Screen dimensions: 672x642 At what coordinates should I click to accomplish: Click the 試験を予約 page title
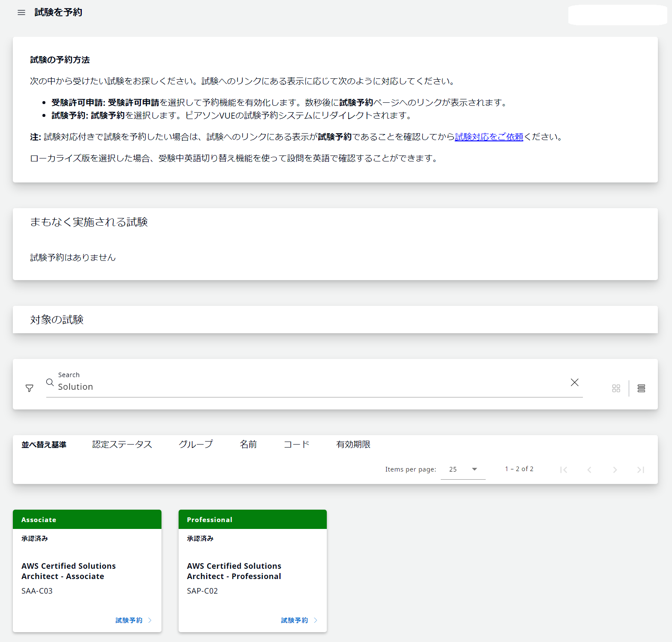point(58,12)
